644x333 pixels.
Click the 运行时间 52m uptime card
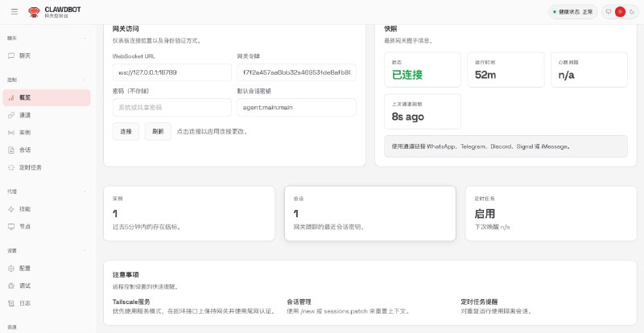pyautogui.click(x=506, y=69)
